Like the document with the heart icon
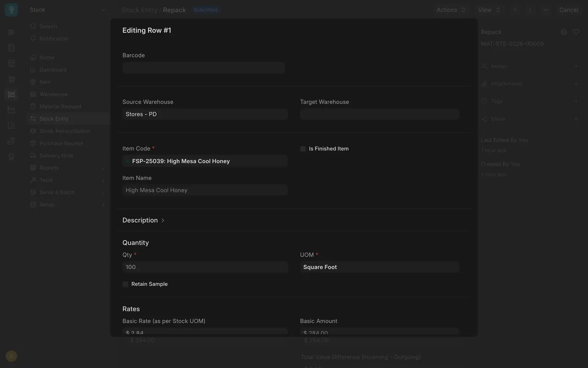 [576, 32]
